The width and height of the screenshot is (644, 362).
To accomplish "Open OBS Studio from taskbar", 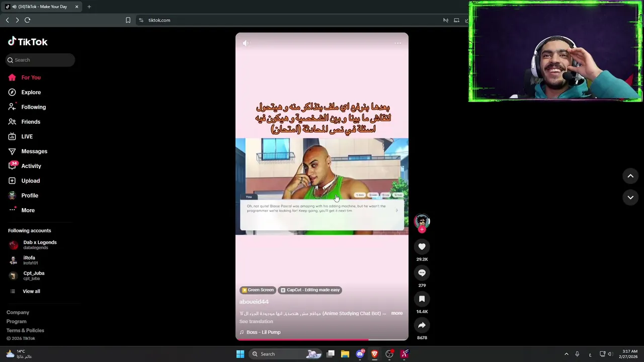I will tap(389, 354).
